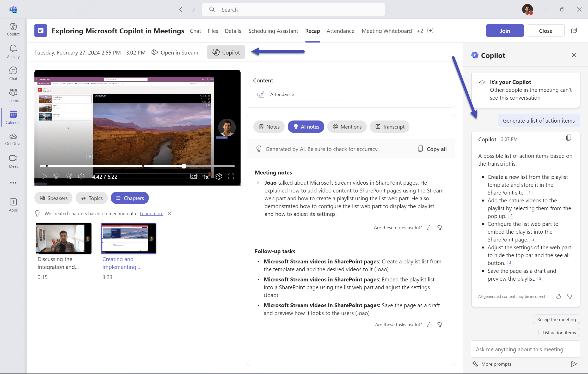The width and height of the screenshot is (588, 374).
Task: Show the +2 hidden meeting tabs
Action: click(x=420, y=31)
